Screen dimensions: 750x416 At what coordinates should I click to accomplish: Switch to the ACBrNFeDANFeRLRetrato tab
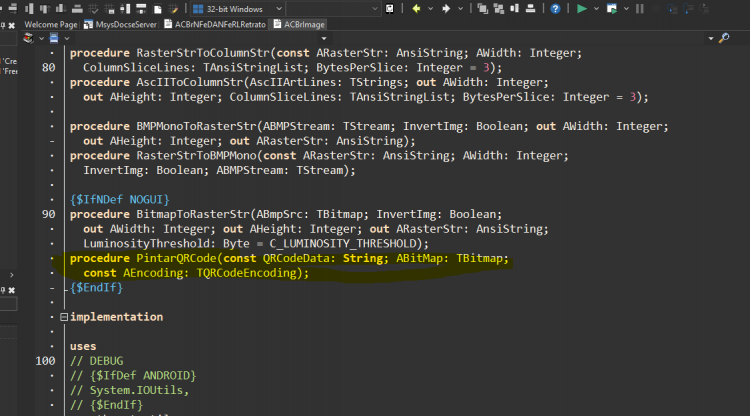215,24
